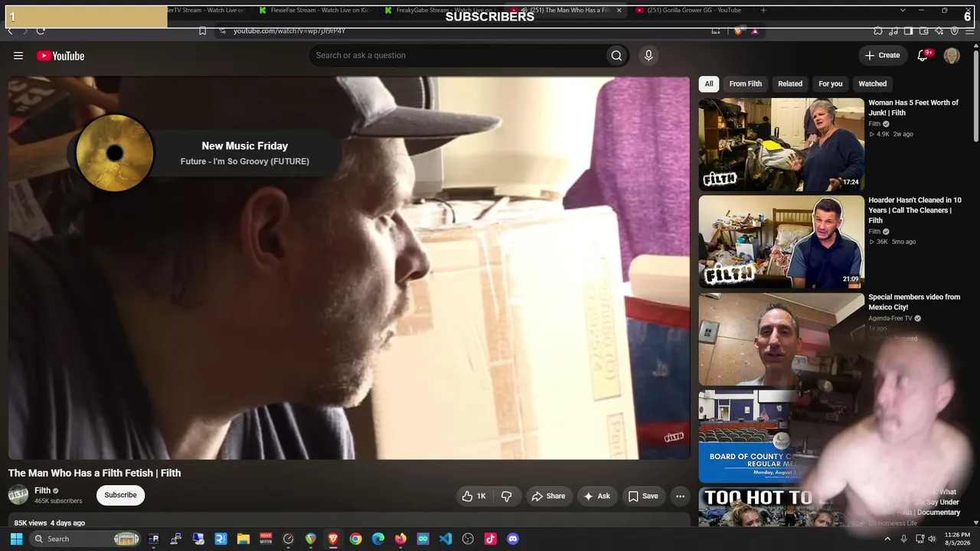
Task: Like the video with thumbs up
Action: click(x=474, y=496)
